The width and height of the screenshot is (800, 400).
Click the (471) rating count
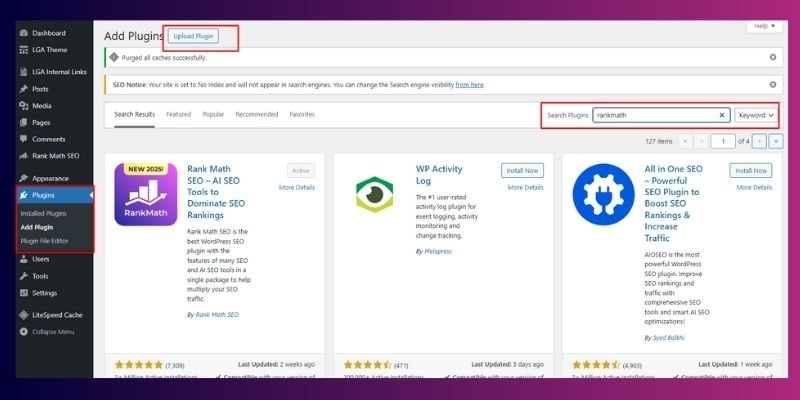(x=401, y=365)
